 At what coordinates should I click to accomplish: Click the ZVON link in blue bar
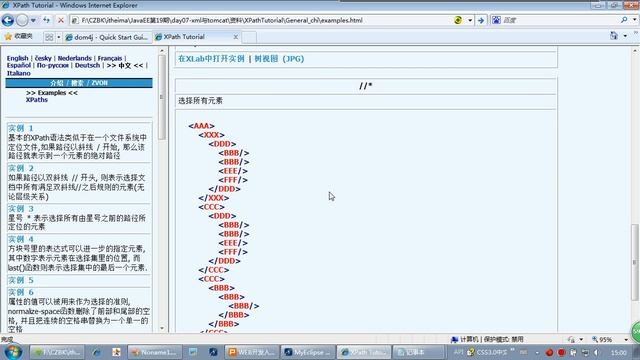coord(100,83)
